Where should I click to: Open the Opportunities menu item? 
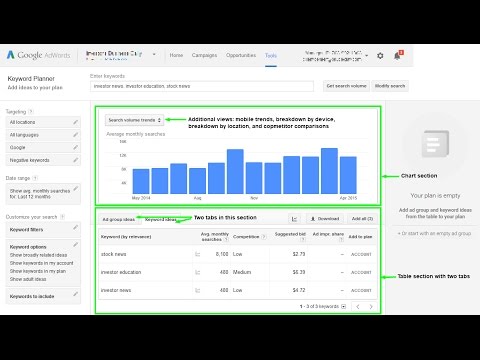tap(241, 55)
